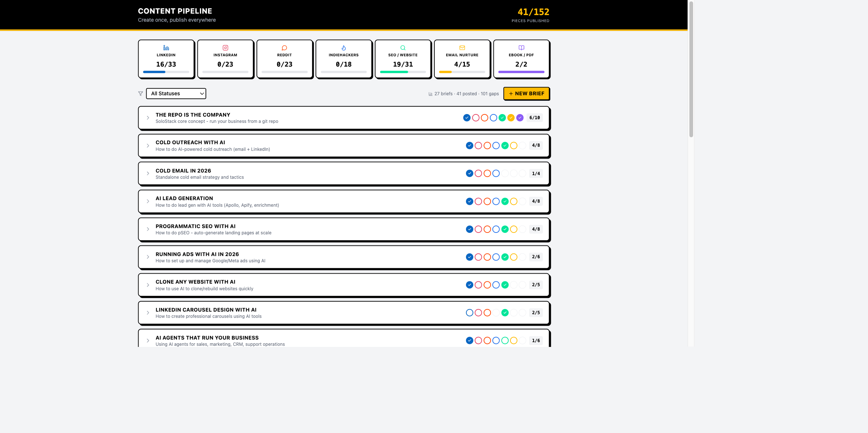The width and height of the screenshot is (868, 433).
Task: Mark the Instagram circle on AI Lead Generation
Action: [x=478, y=201]
